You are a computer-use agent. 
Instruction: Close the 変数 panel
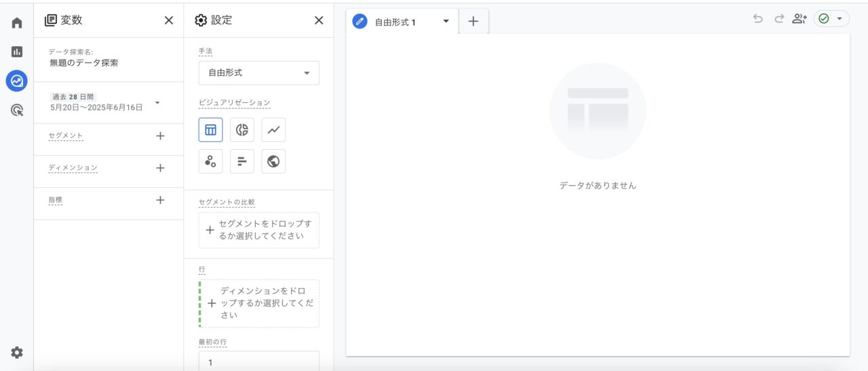(169, 20)
